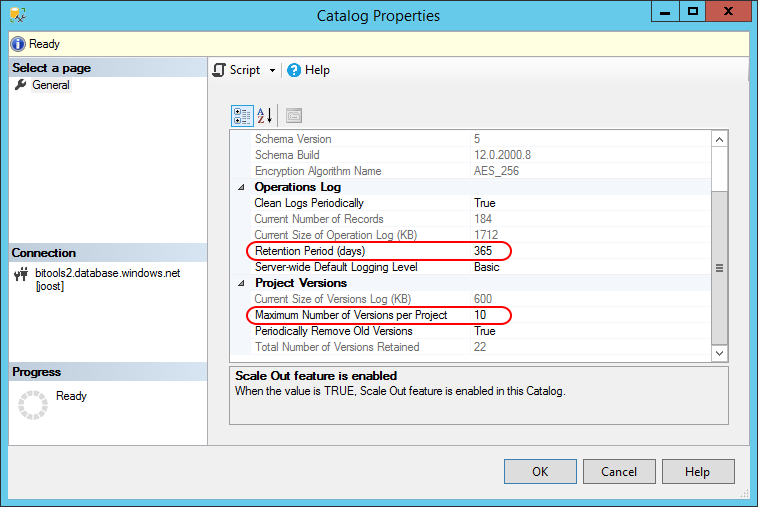Click the Property Pages icon
The height and width of the screenshot is (507, 758).
tap(293, 116)
